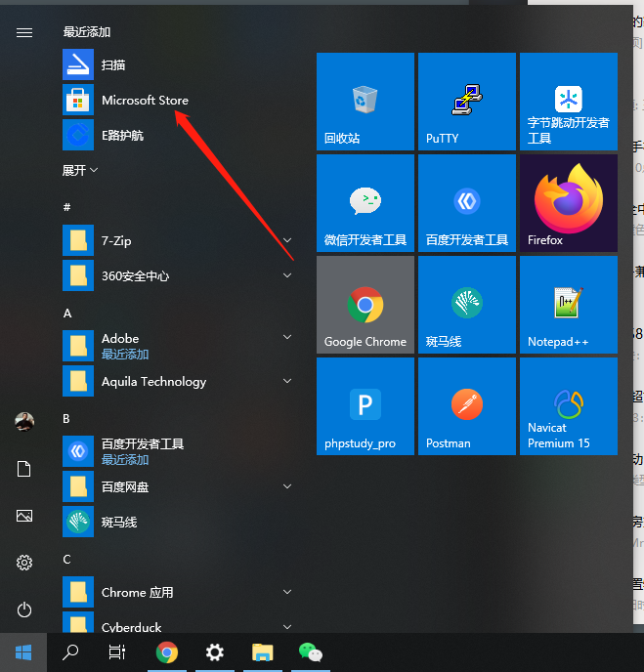Open the user account avatar menu

[x=24, y=422]
